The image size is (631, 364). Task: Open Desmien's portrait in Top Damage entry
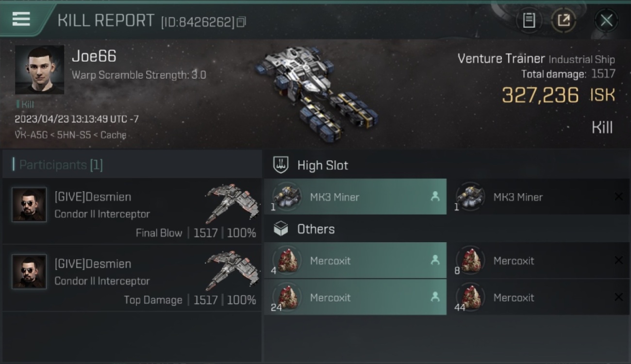pos(29,272)
